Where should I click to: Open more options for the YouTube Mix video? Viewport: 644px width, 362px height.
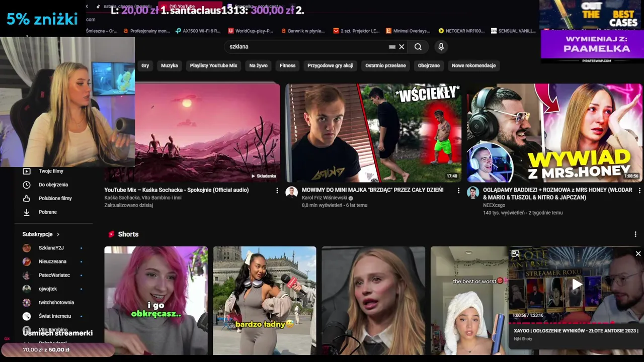tap(277, 191)
